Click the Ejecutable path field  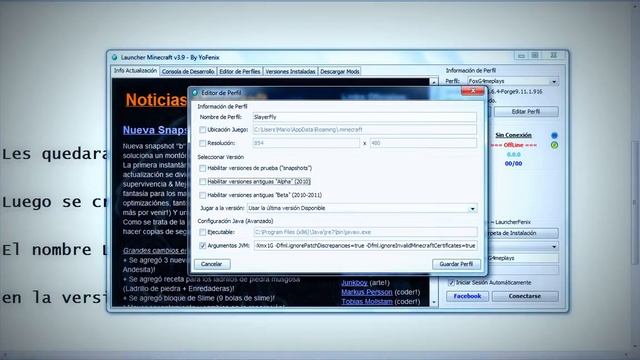365,232
